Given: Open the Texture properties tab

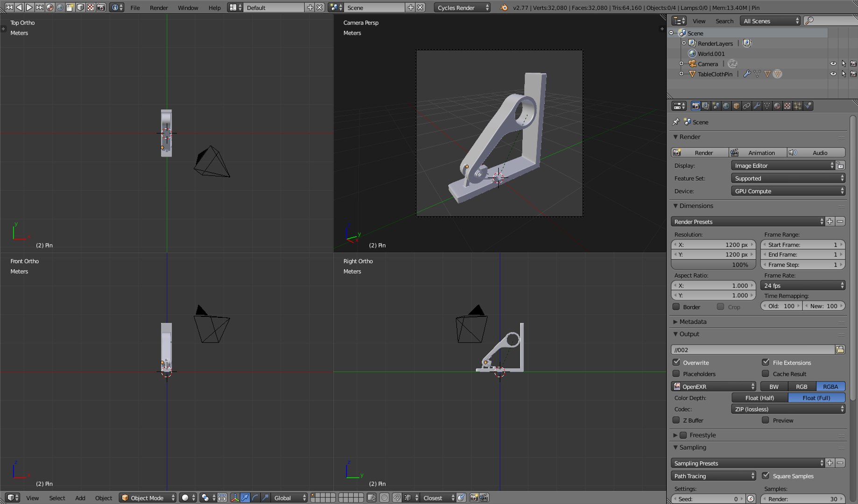Looking at the screenshot, I should coord(788,106).
